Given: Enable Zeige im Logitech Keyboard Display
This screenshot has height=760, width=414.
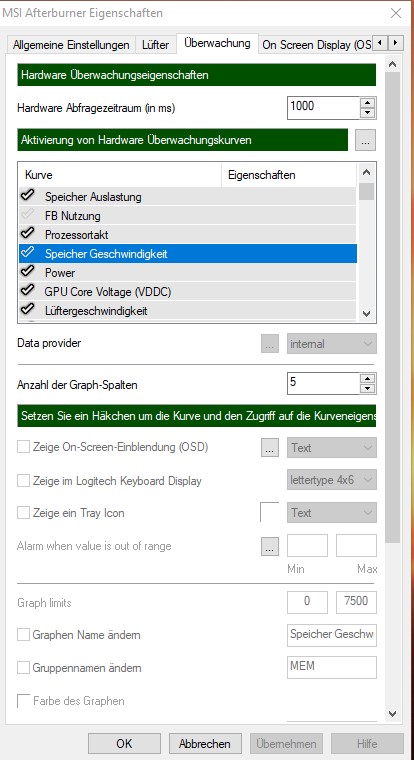Looking at the screenshot, I should pos(23,481).
